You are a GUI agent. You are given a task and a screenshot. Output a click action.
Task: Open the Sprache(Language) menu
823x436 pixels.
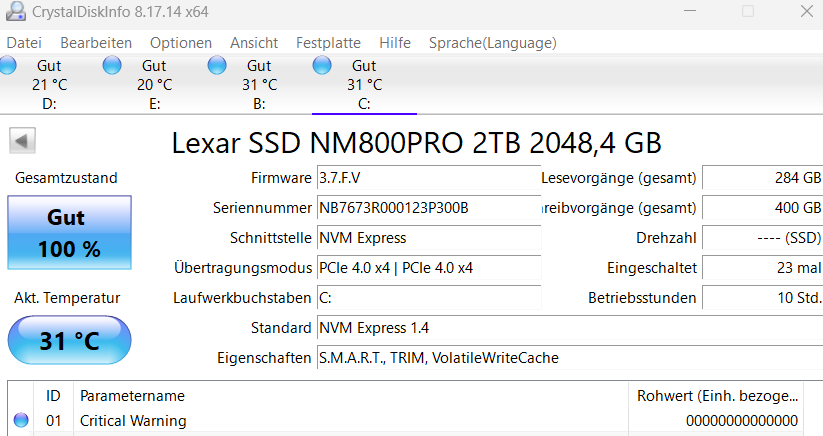coord(493,42)
